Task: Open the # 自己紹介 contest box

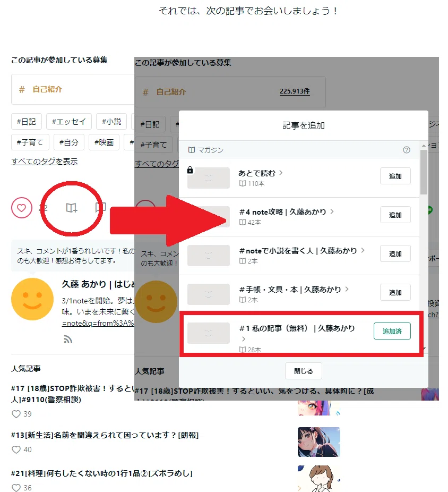Action: (x=73, y=89)
